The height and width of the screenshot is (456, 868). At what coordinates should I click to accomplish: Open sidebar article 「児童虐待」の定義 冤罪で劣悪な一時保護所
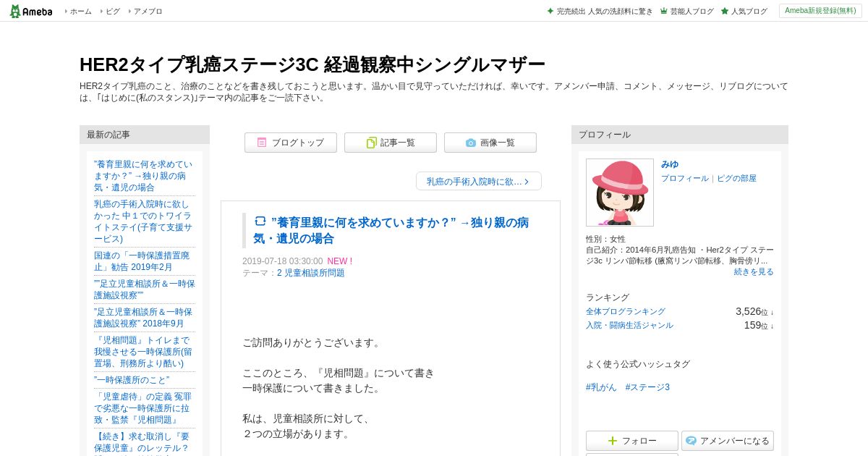pyautogui.click(x=143, y=408)
